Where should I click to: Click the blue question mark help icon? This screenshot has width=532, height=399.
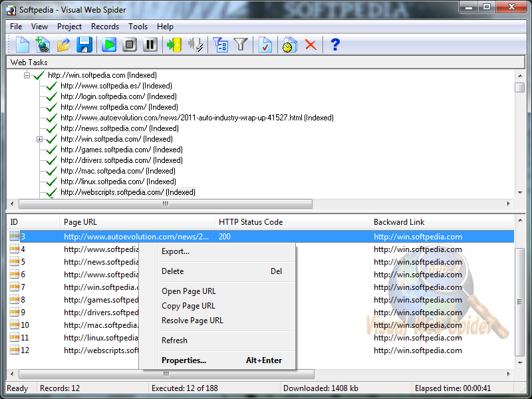tap(335, 45)
